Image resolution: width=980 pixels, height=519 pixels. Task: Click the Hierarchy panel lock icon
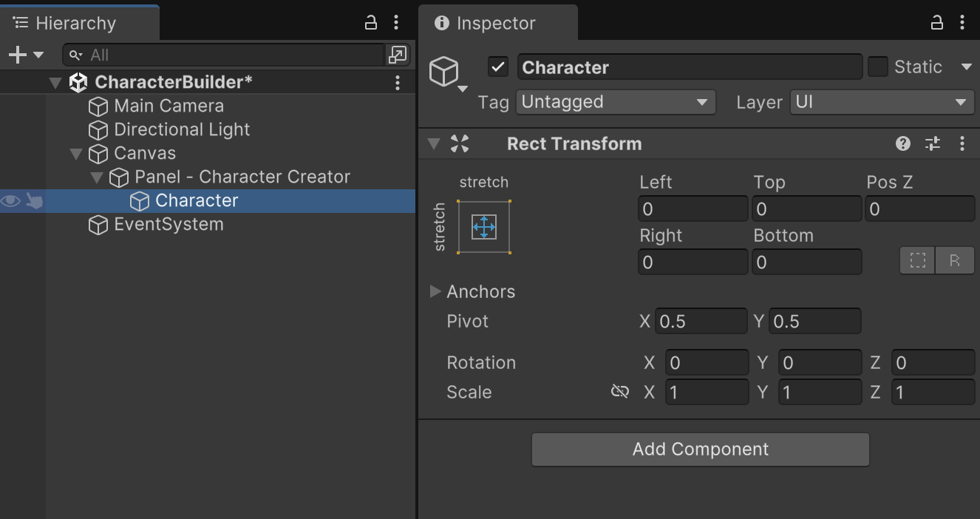371,23
